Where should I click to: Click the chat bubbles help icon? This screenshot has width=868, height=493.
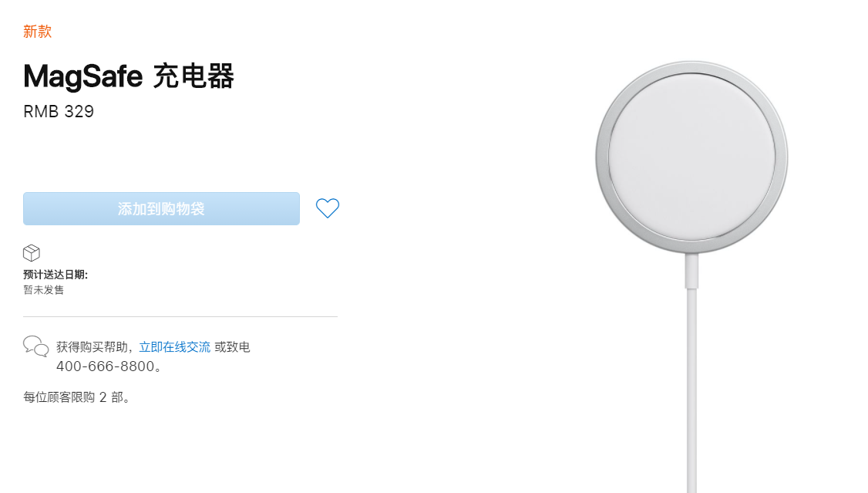[35, 346]
